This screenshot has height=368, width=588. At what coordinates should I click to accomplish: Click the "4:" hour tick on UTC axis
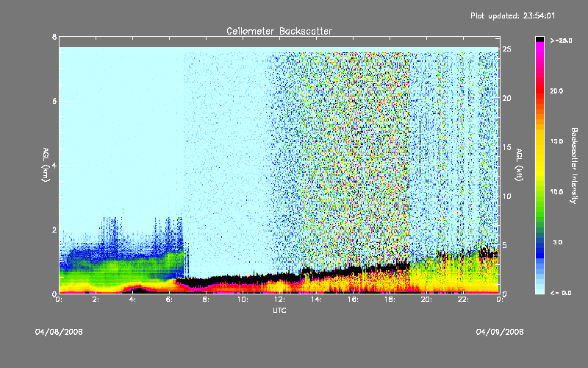[132, 300]
